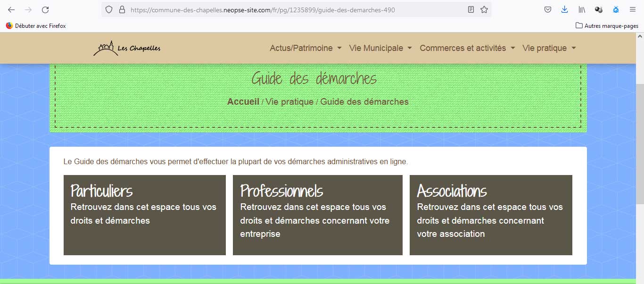
Task: Open the Firefox library icon
Action: [582, 9]
